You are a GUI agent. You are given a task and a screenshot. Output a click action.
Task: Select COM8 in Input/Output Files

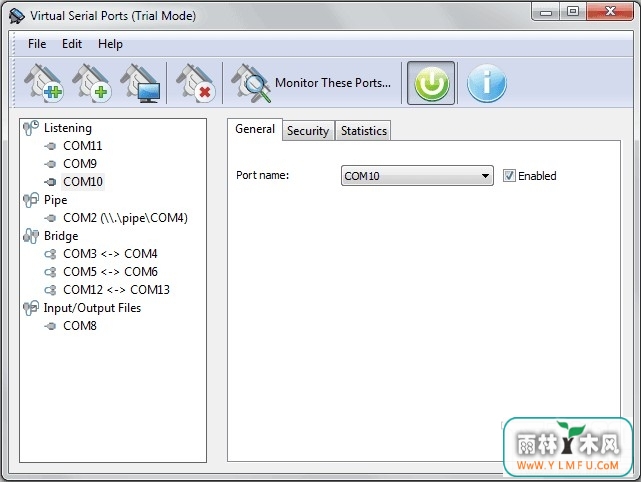point(80,326)
